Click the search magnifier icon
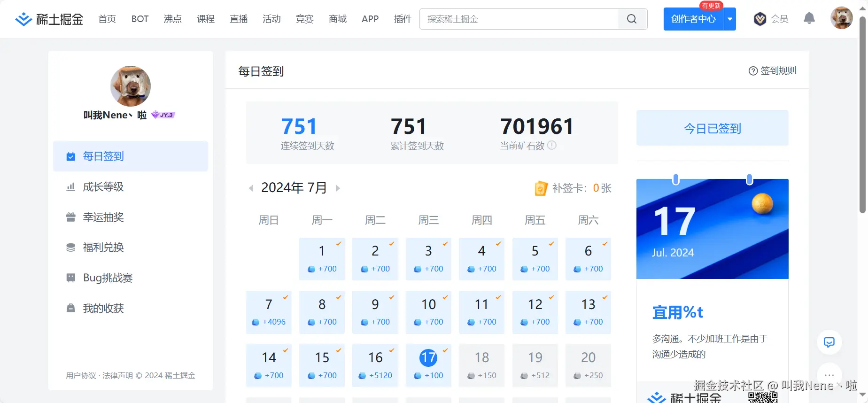Screen dimensions: 868x403 pyautogui.click(x=632, y=19)
